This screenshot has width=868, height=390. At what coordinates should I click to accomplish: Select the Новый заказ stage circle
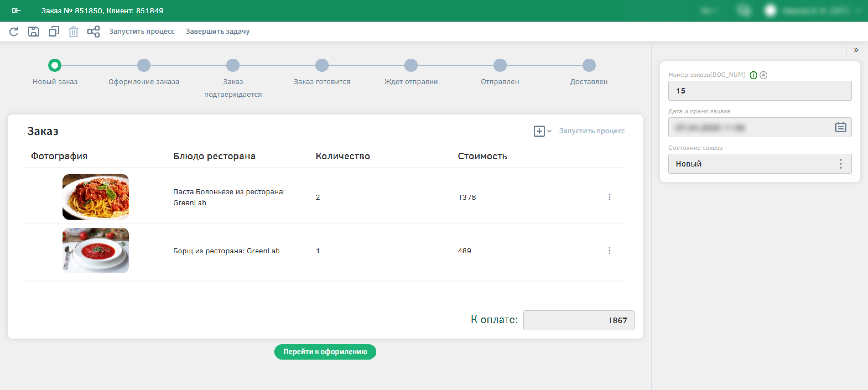click(x=54, y=65)
